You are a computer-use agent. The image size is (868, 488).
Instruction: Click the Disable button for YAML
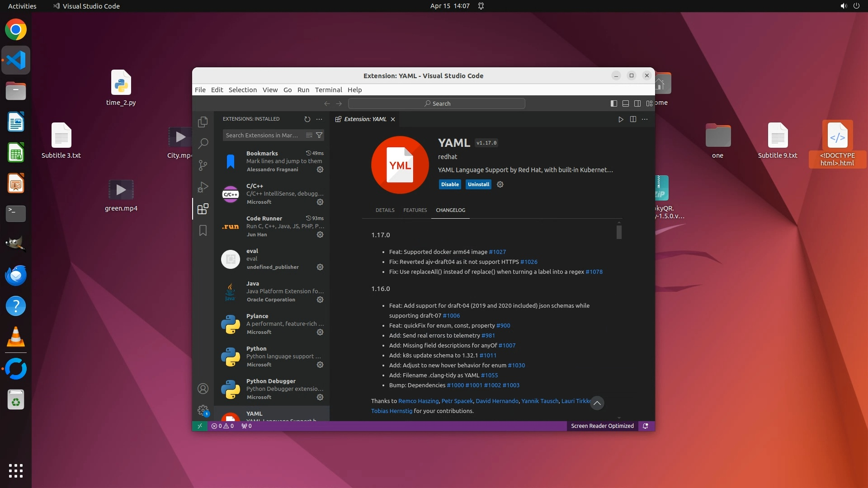click(449, 184)
